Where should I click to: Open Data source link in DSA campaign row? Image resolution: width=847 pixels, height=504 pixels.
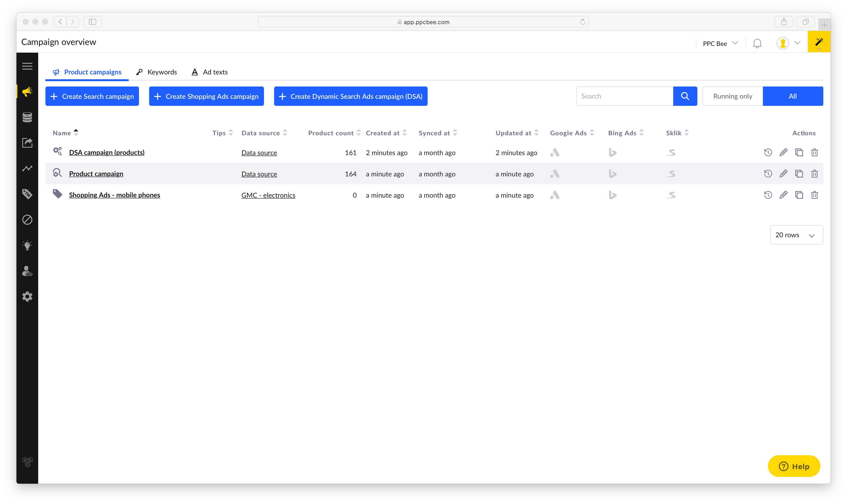click(x=259, y=153)
